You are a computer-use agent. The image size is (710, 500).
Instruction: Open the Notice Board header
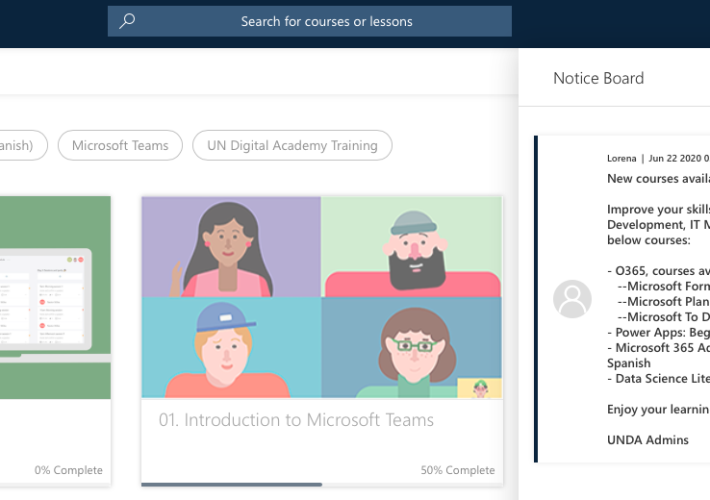click(x=598, y=78)
